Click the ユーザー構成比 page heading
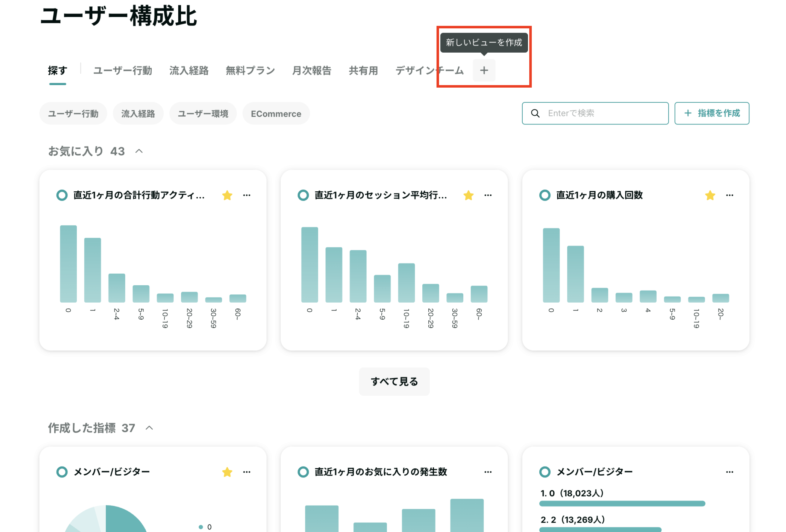The image size is (786, 532). (119, 16)
